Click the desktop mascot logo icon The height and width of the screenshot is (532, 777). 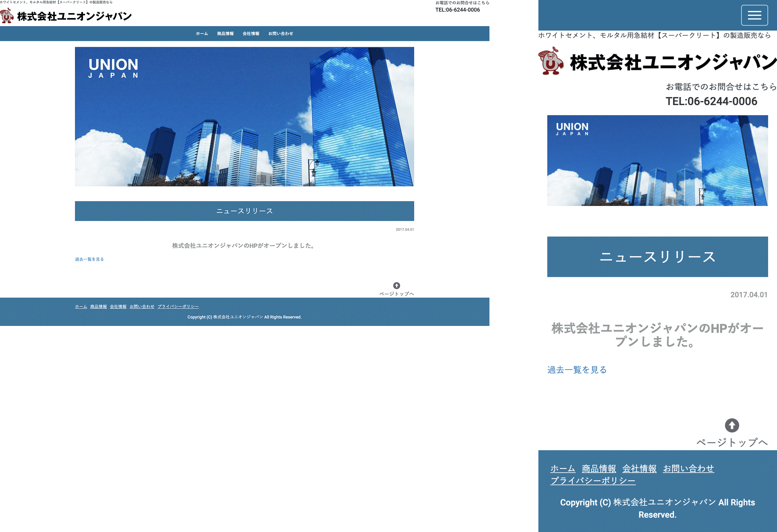pyautogui.click(x=7, y=16)
